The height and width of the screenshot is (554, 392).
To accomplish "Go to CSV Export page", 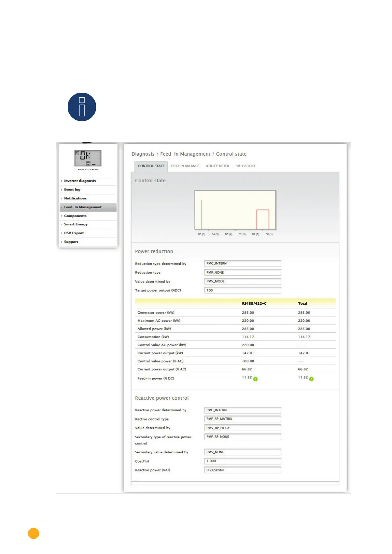I will pos(74,233).
